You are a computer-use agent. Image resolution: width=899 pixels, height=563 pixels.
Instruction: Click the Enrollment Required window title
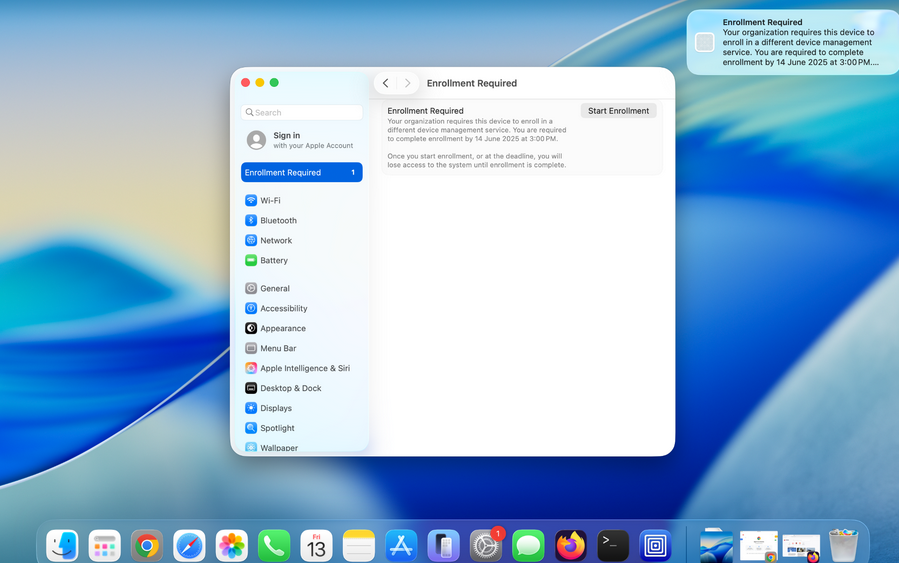(x=472, y=83)
